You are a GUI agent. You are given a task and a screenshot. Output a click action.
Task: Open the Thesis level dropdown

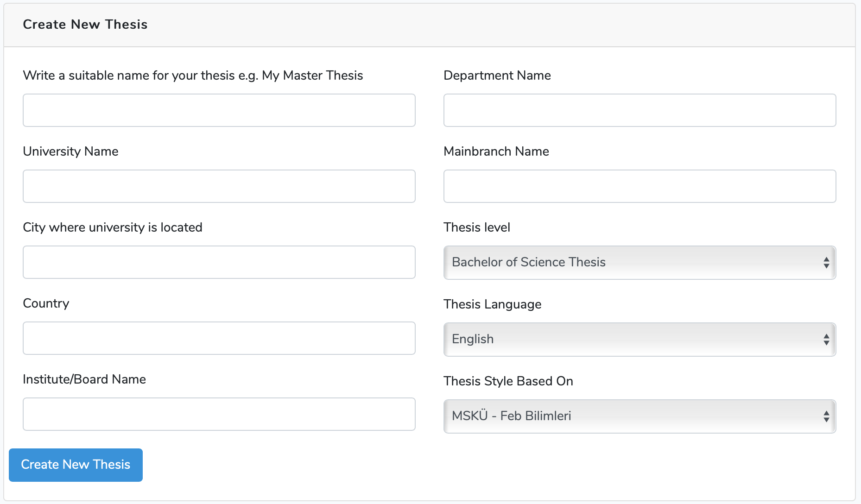click(639, 263)
